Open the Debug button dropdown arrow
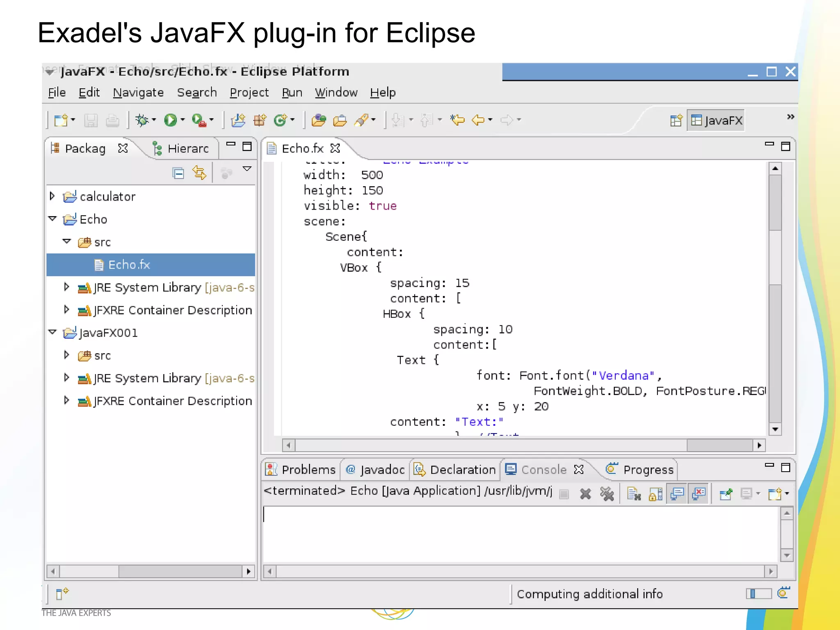840x630 pixels. point(154,120)
